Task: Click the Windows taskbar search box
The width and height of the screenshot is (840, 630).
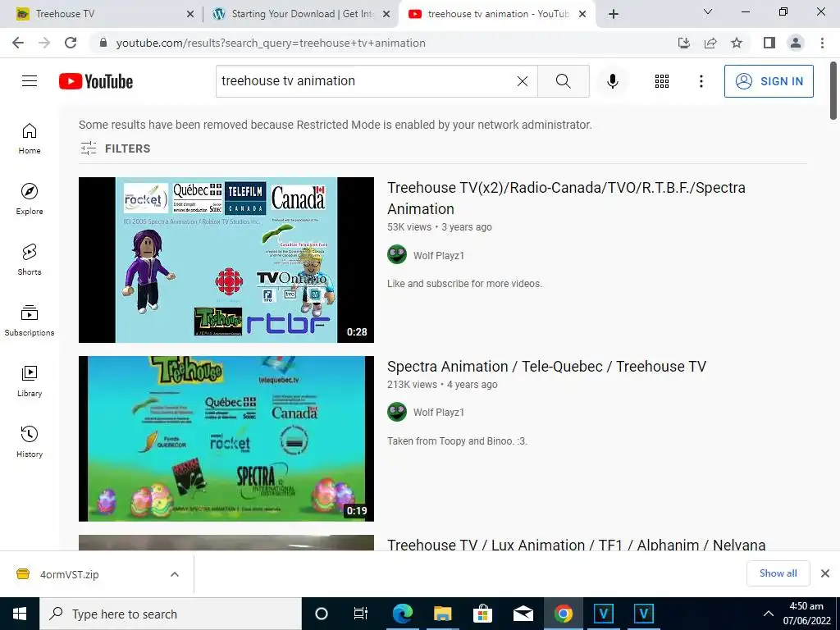Action: [171, 614]
